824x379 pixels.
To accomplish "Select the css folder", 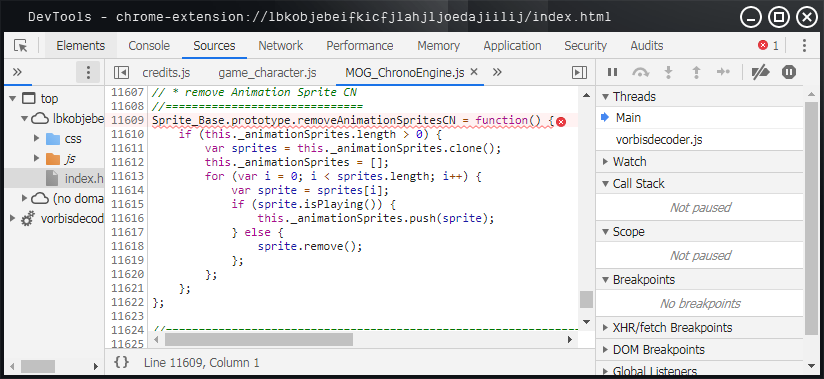I will 73,139.
